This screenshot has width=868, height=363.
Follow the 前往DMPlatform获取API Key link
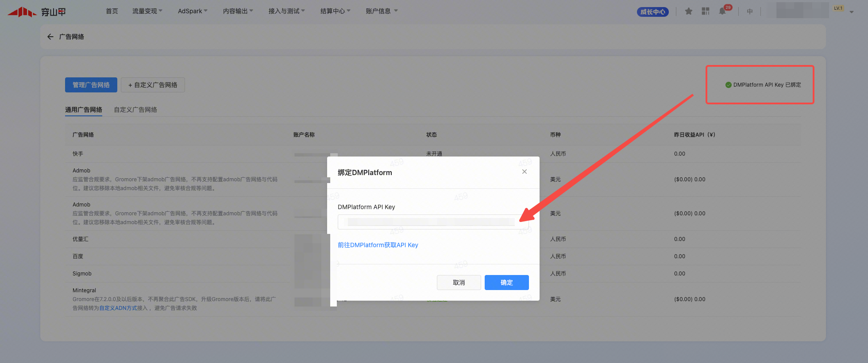[378, 245]
